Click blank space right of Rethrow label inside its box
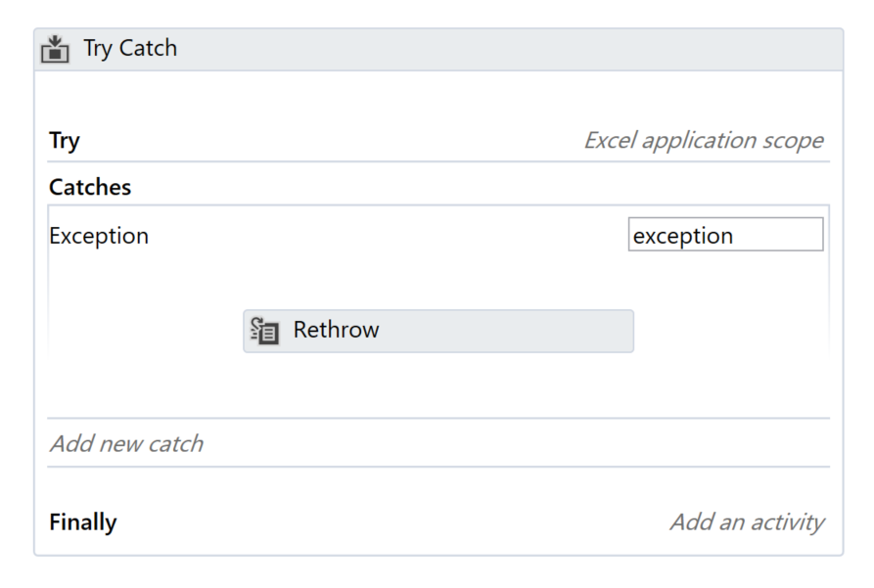 pos(504,331)
